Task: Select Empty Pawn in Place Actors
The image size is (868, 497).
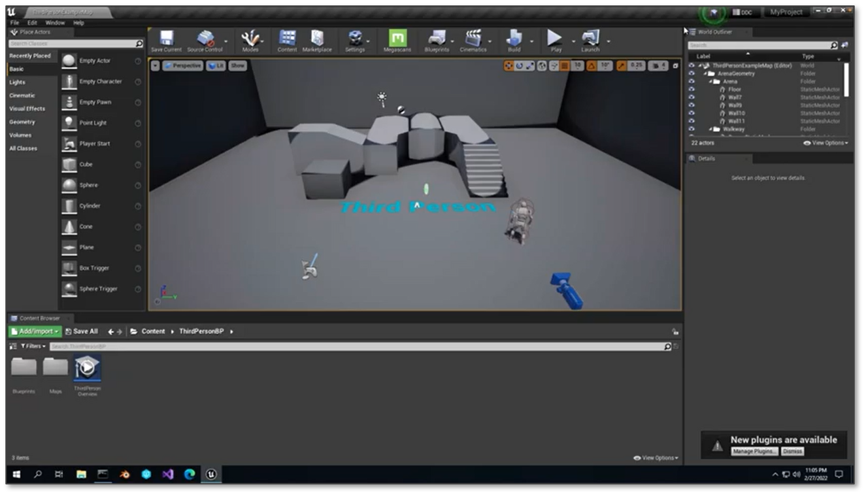Action: pos(101,103)
